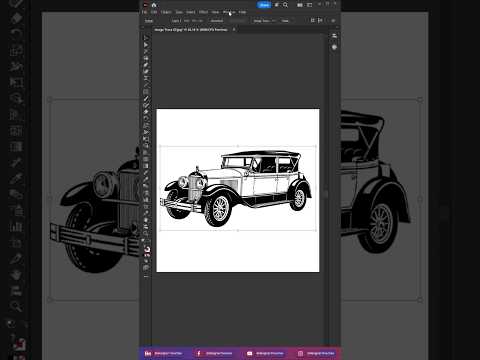Open the Effect menu
Viewport: 480px width, 360px height.
point(203,12)
